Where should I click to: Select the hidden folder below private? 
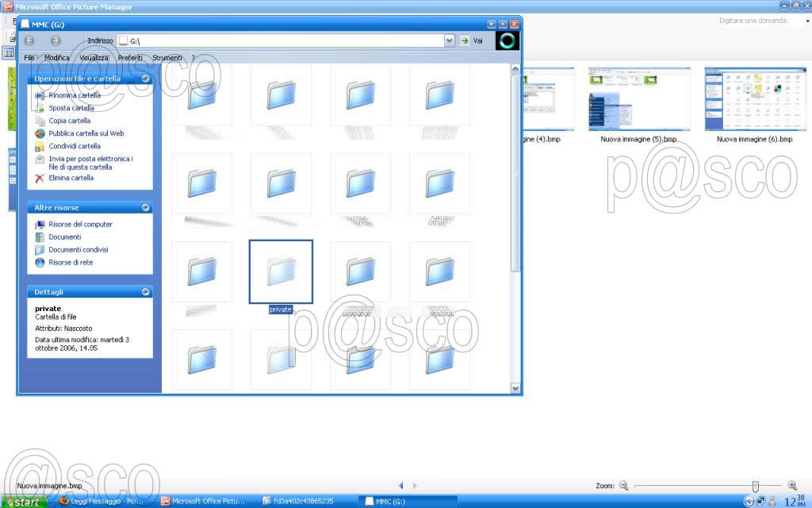click(x=281, y=360)
